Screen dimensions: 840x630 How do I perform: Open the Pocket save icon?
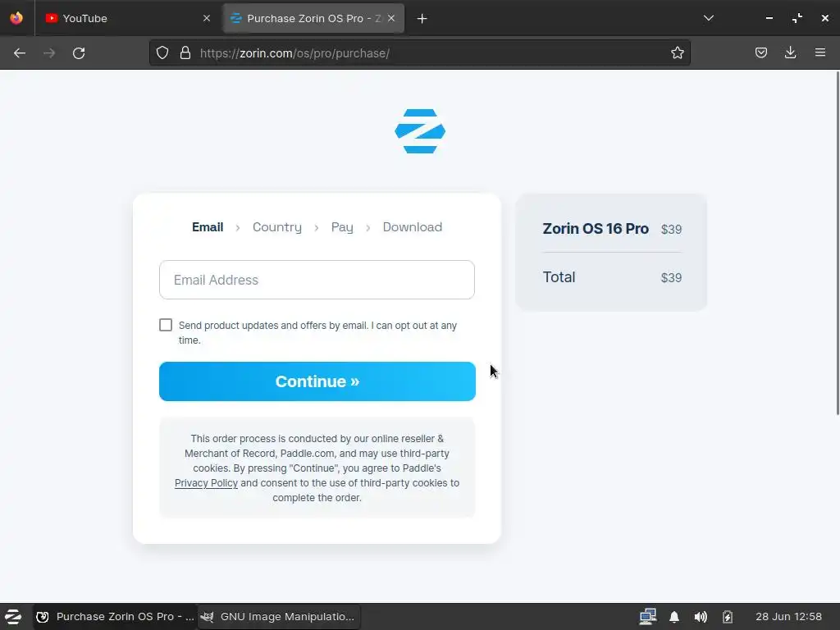click(x=760, y=52)
